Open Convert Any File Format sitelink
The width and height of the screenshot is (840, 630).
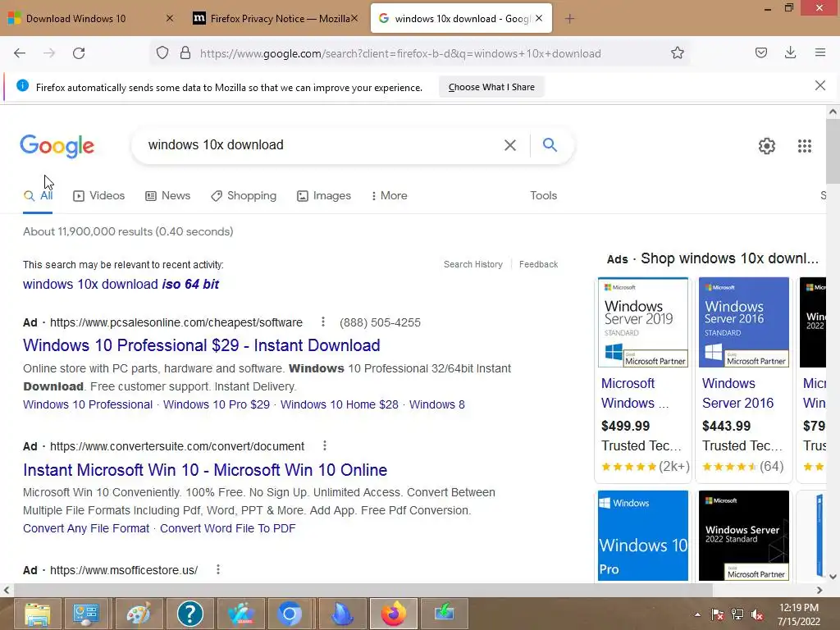[x=86, y=528]
